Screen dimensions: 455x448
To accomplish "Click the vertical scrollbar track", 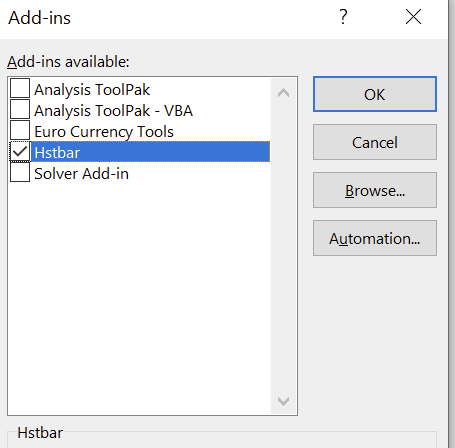I will tap(283, 247).
